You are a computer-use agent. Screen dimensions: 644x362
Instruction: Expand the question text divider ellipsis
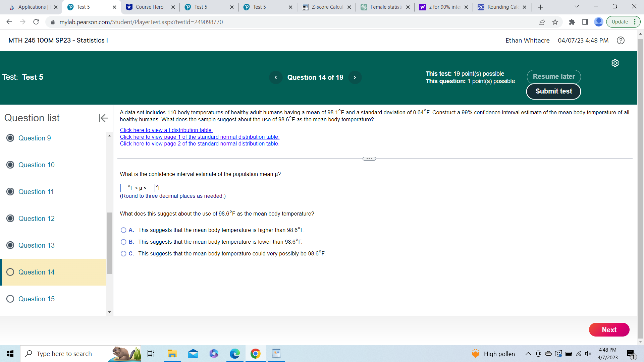tap(369, 159)
